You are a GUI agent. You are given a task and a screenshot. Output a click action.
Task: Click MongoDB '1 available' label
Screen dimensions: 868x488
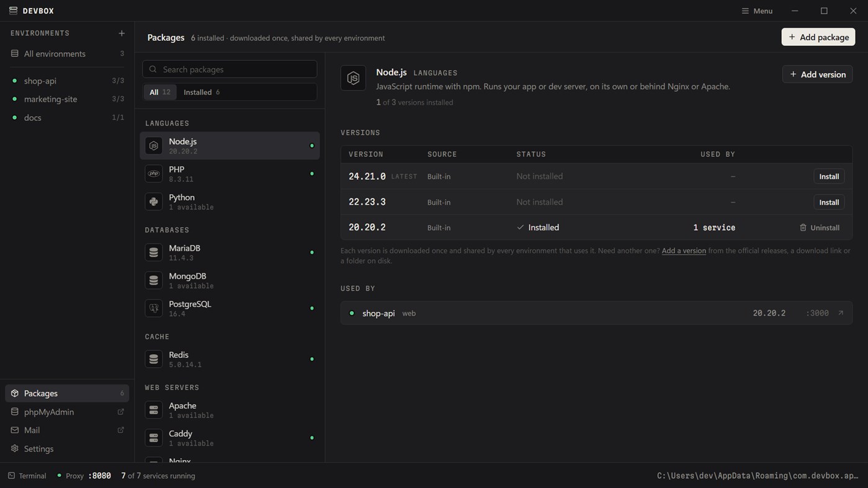point(191,286)
